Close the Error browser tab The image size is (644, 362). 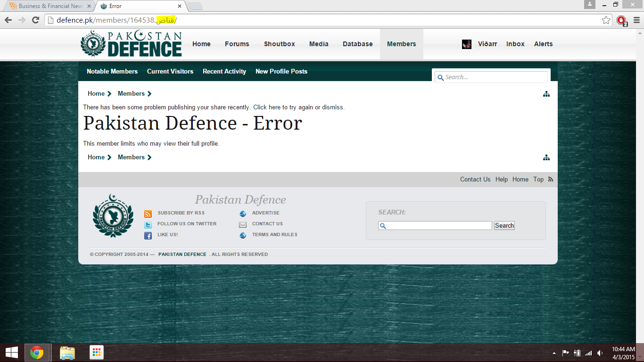click(179, 6)
